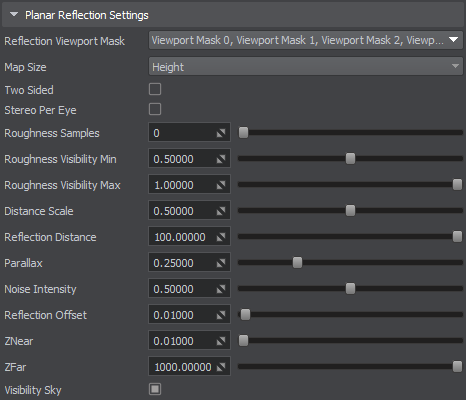Enable the Stereo Per Eye checkbox
The image size is (466, 400).
[x=155, y=109]
